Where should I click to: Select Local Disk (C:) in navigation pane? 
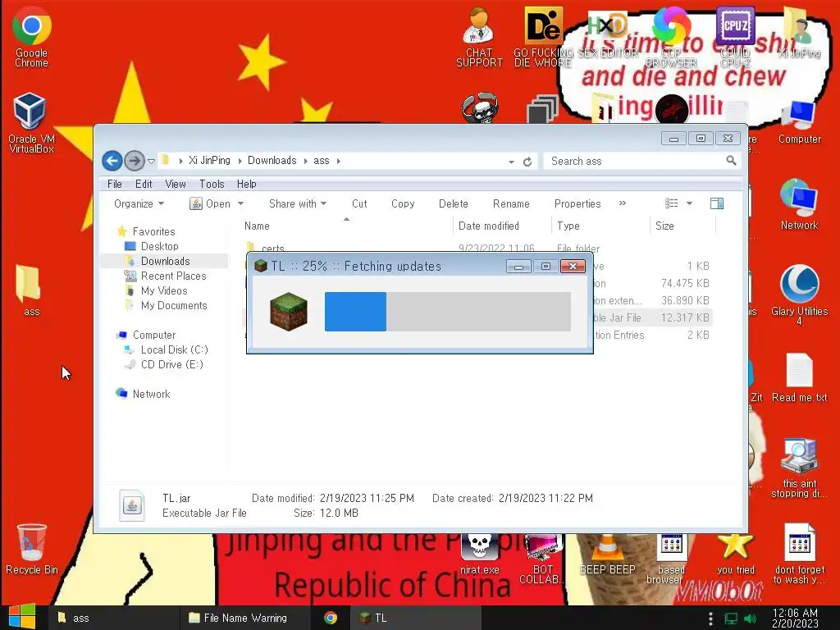(174, 349)
